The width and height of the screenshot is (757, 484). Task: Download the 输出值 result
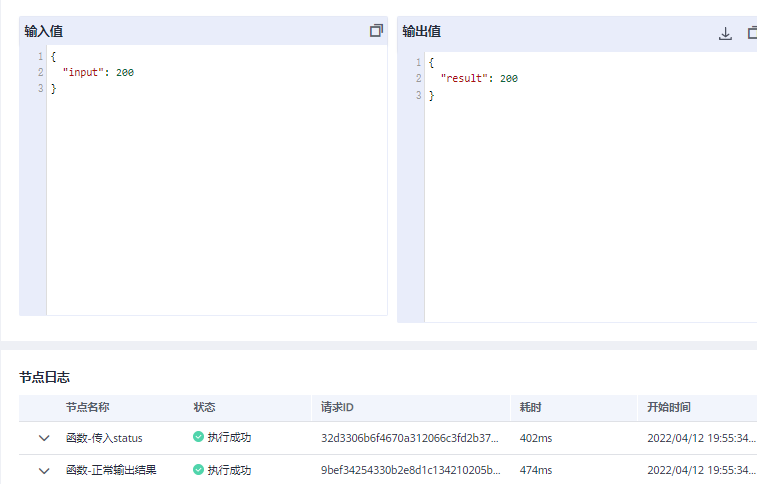point(726,33)
